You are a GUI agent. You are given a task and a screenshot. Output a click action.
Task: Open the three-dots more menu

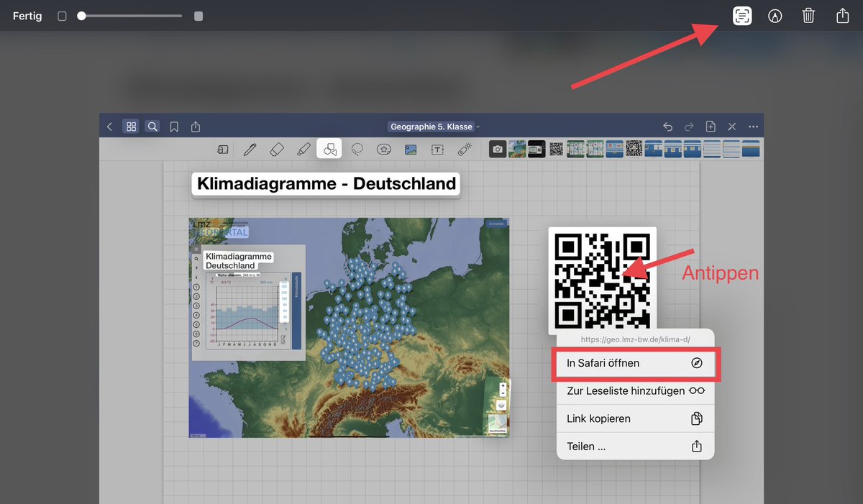point(754,127)
